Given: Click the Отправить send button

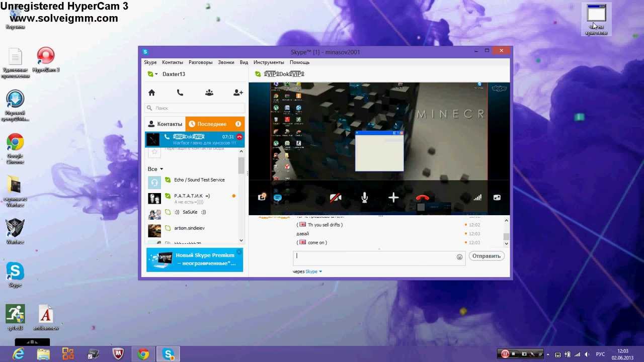Looking at the screenshot, I should pos(487,256).
